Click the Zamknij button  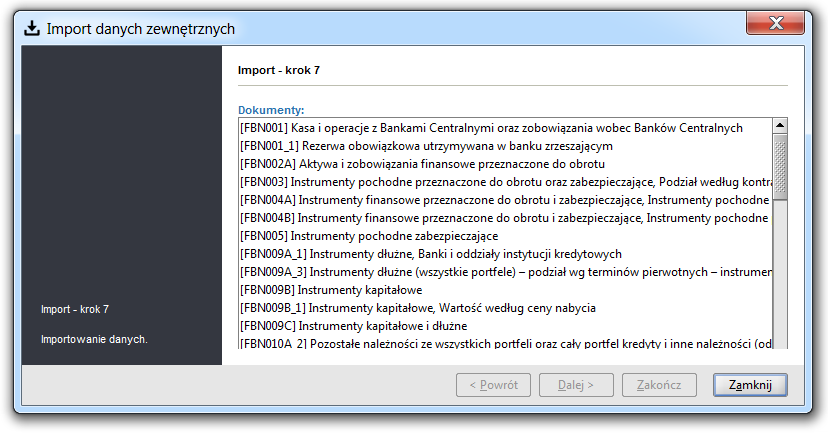click(750, 385)
